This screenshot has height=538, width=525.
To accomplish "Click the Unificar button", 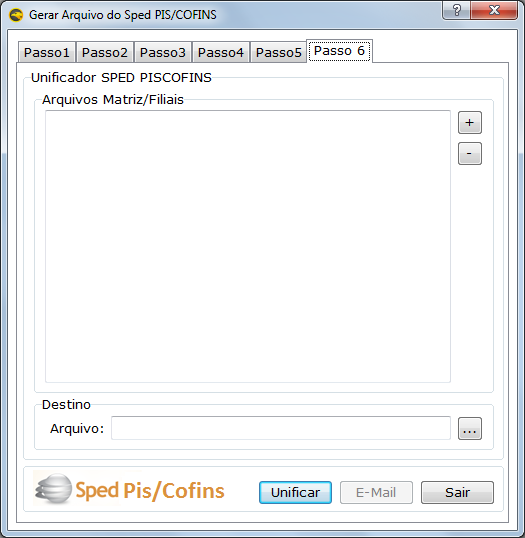I will click(295, 492).
